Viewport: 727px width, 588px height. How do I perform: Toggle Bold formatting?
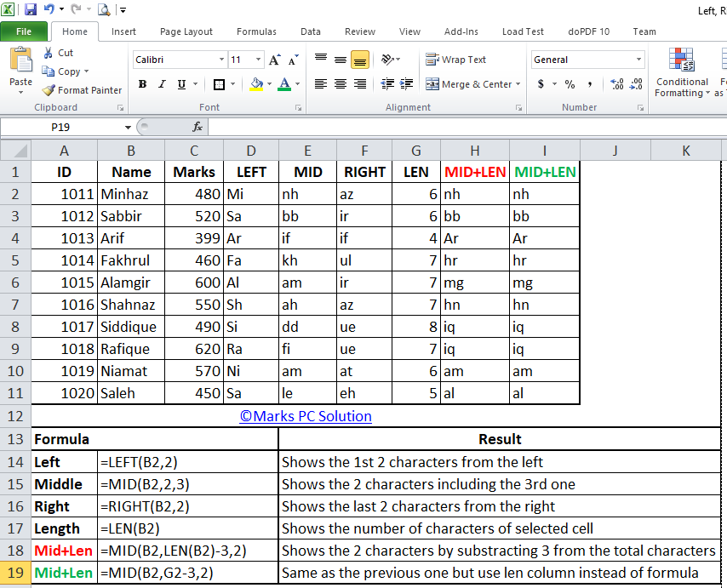point(143,84)
